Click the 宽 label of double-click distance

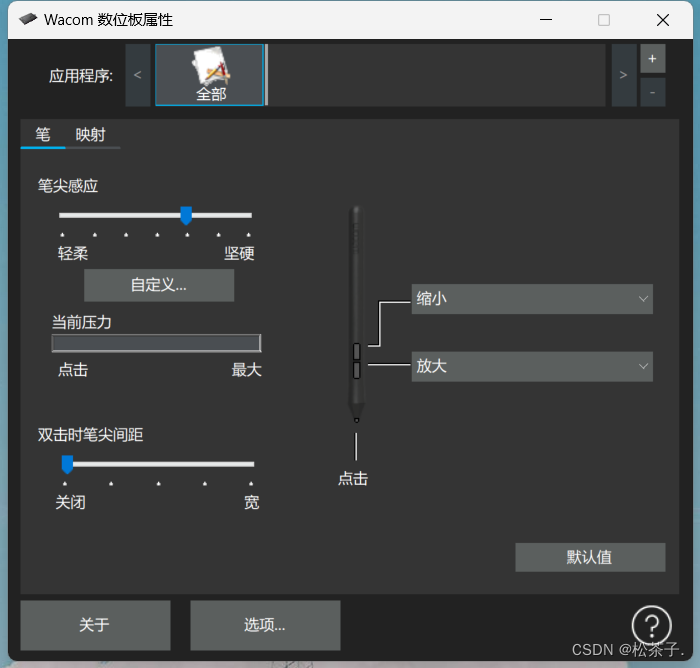point(251,502)
